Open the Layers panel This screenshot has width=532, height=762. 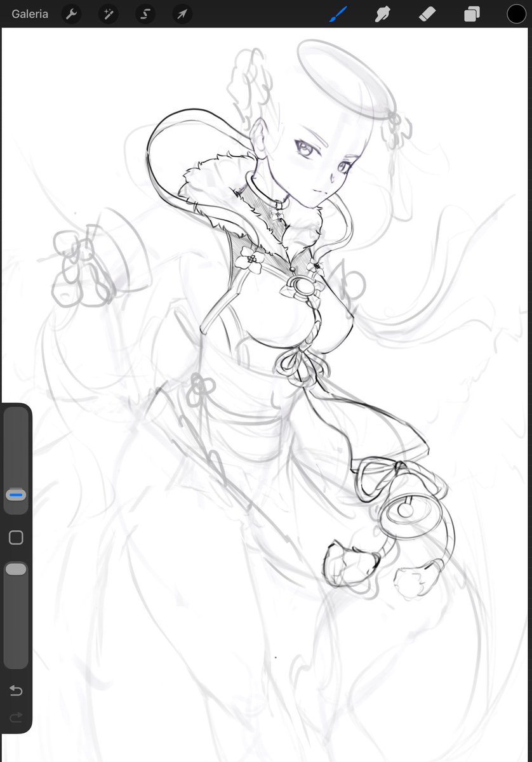(470, 13)
